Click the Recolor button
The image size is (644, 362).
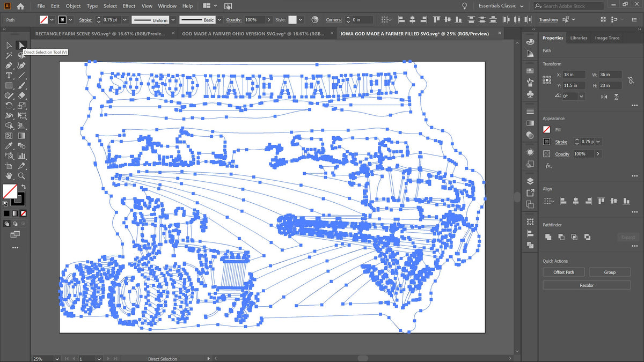(x=587, y=285)
